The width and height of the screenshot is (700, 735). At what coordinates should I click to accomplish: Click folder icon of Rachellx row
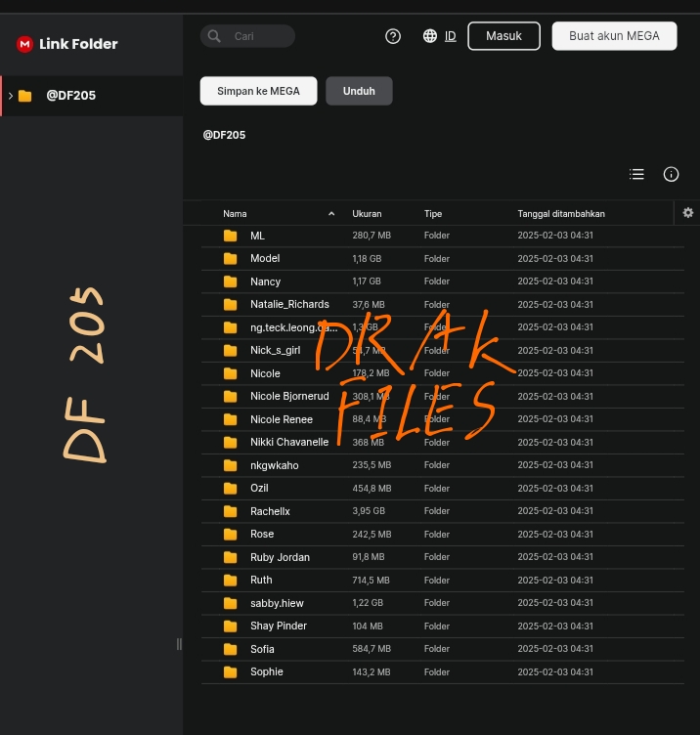230,511
